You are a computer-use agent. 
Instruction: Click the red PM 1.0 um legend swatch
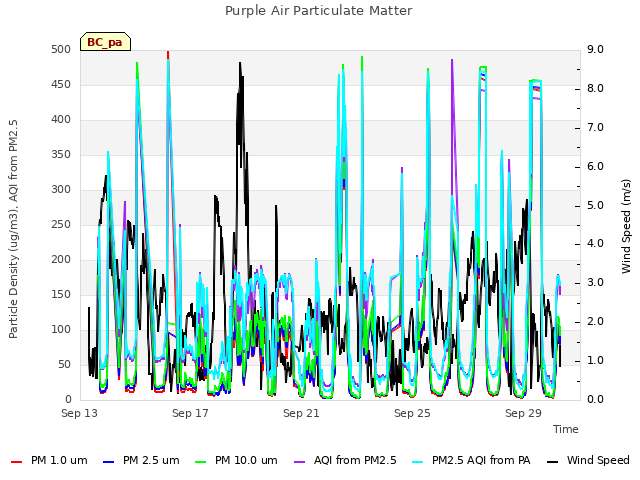[16, 462]
